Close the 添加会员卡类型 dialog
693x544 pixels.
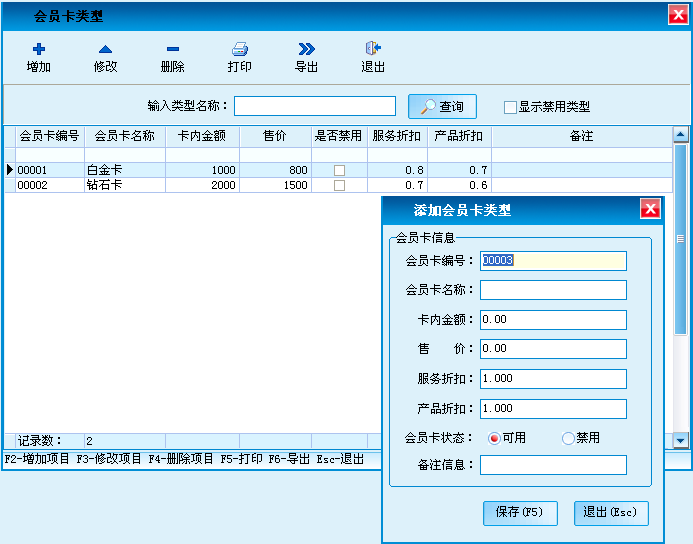point(649,209)
